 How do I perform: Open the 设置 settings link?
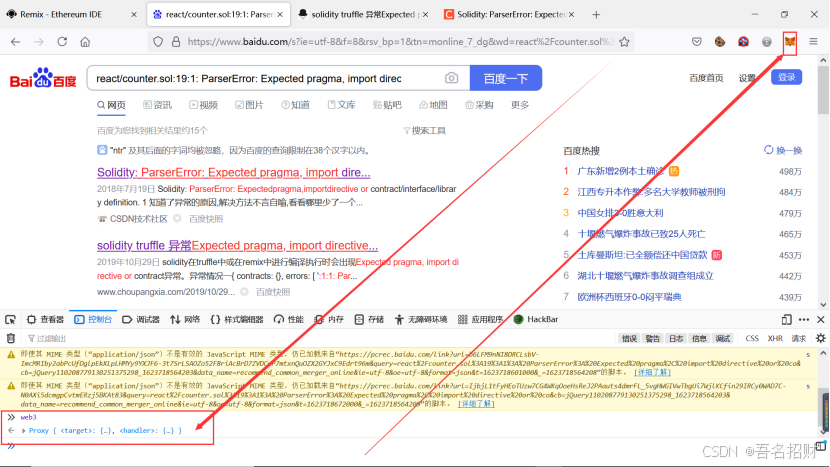747,78
